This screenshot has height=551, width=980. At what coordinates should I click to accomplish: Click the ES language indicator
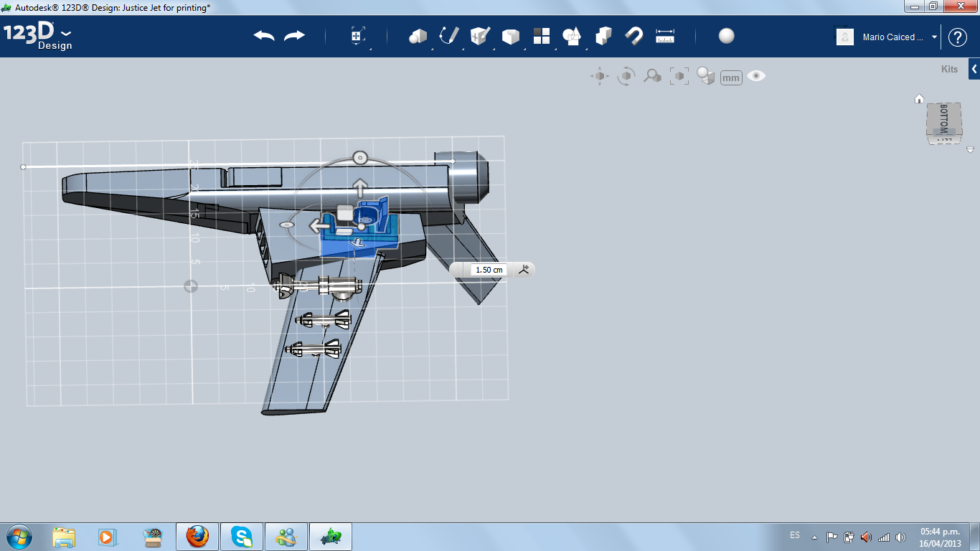[x=795, y=535]
